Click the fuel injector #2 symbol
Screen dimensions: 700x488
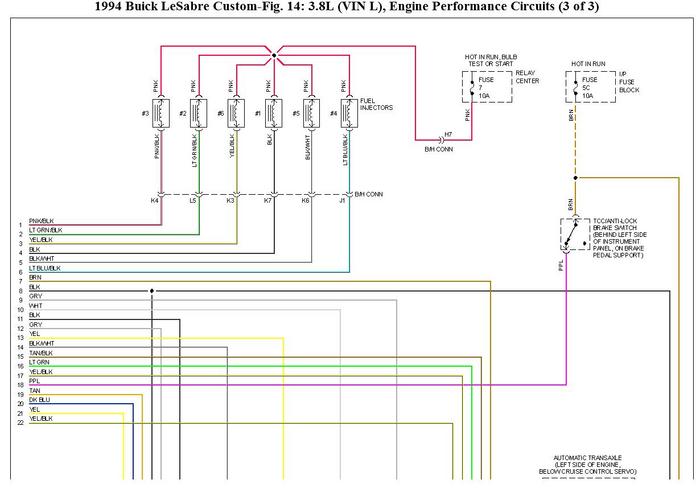[x=199, y=113]
